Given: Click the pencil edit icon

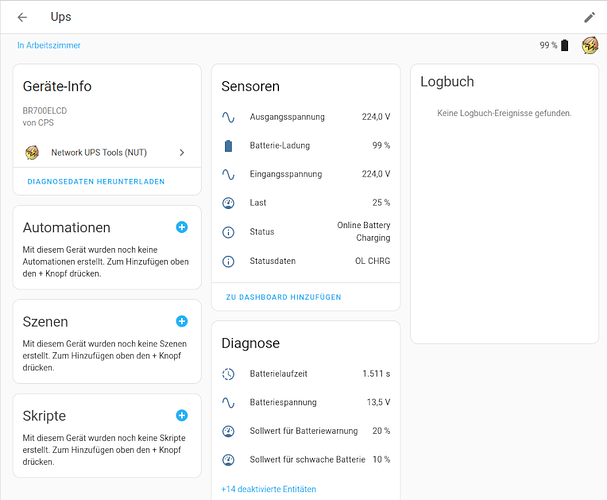Looking at the screenshot, I should (x=589, y=17).
